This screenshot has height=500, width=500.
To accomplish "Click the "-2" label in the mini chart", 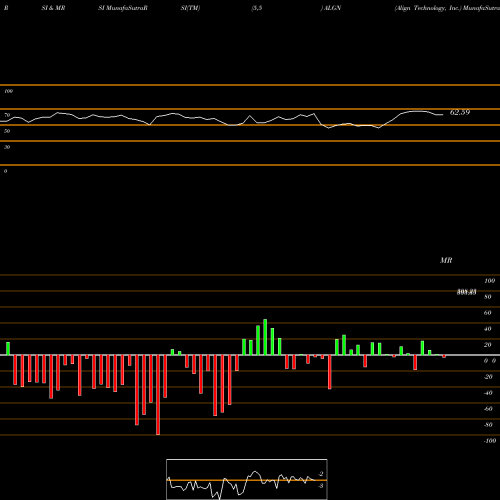I will click(x=320, y=474).
